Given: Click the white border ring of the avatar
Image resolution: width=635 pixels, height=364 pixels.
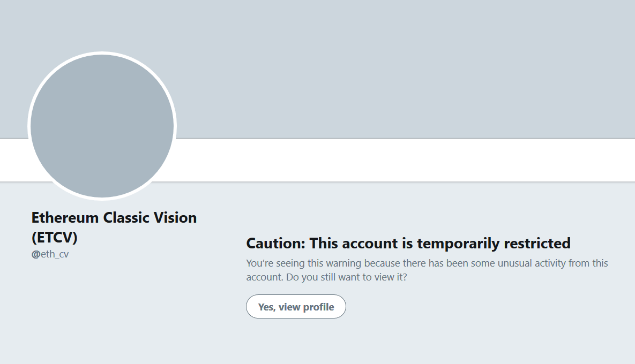Looking at the screenshot, I should coord(102,53).
